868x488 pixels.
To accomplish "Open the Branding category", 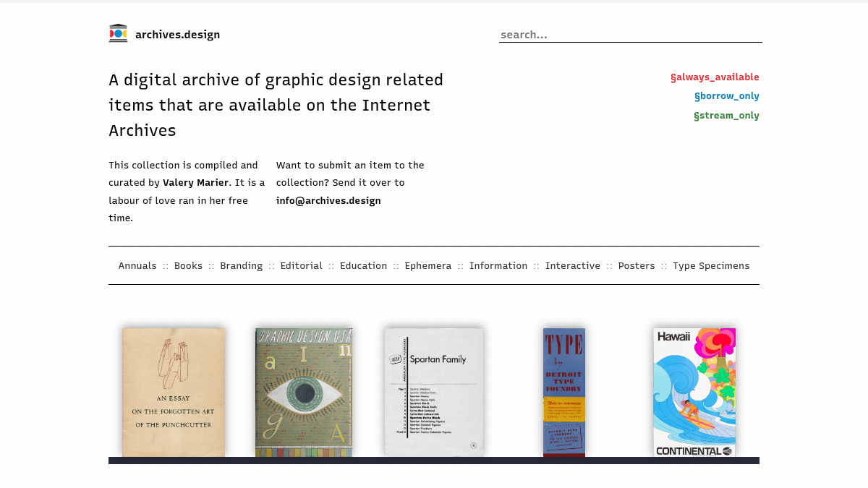I will (241, 266).
